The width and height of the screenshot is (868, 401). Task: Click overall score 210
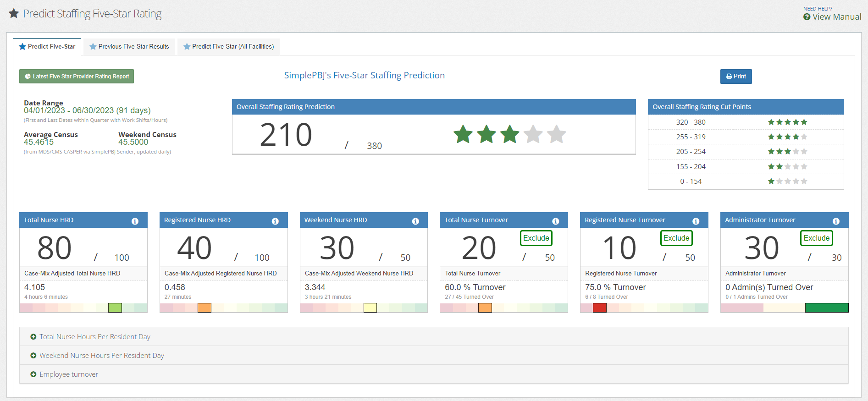pyautogui.click(x=286, y=135)
